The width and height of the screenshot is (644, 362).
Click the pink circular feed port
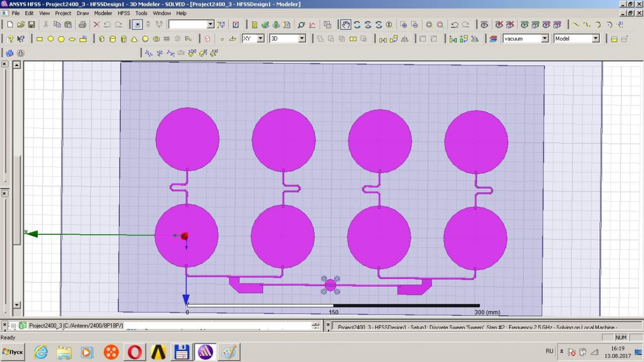330,285
